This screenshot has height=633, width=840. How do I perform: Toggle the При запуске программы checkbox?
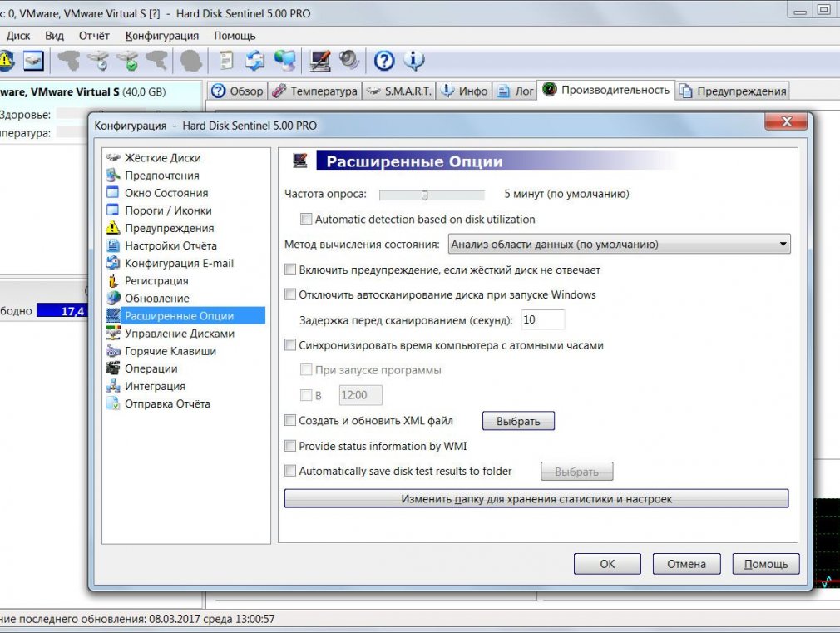point(306,370)
